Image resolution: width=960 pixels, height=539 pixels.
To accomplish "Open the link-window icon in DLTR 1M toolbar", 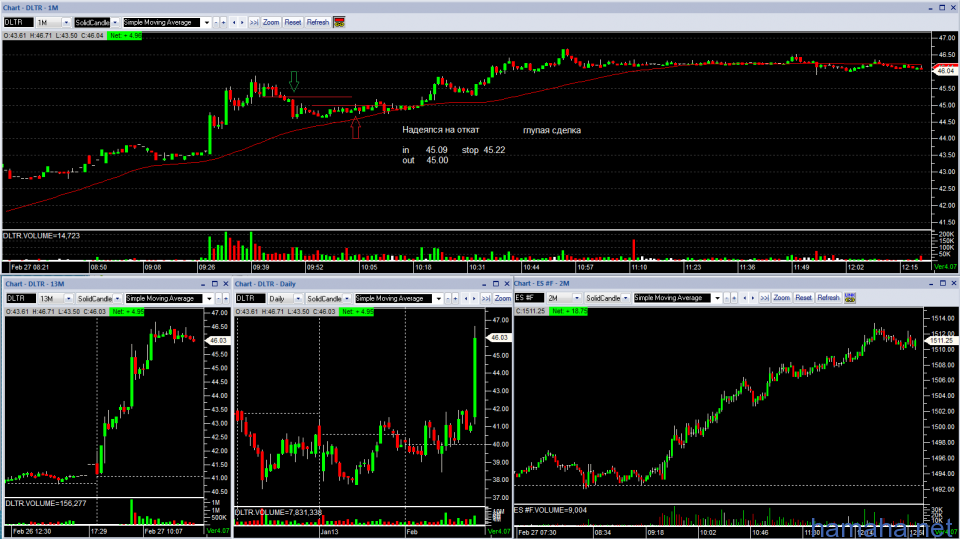I will click(339, 22).
